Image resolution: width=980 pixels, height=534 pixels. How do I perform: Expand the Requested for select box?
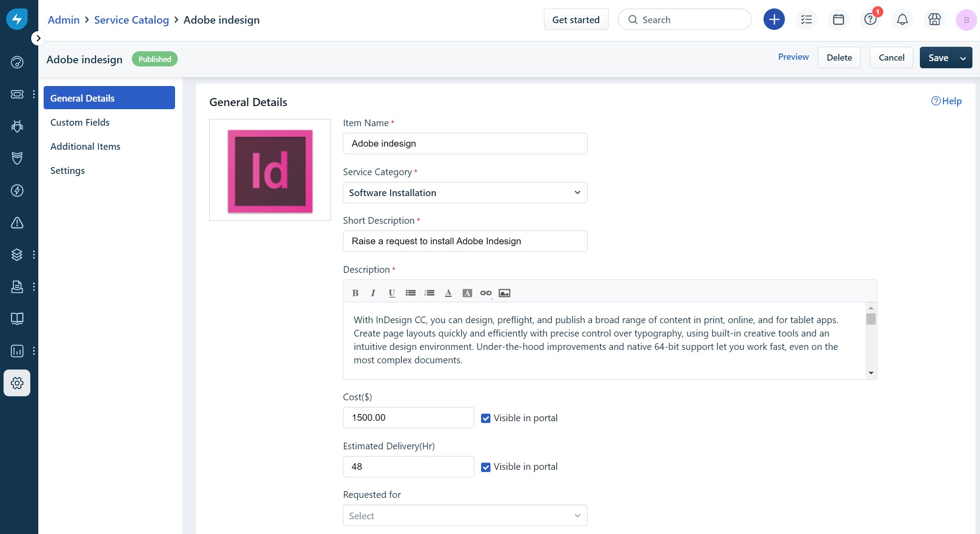click(465, 515)
